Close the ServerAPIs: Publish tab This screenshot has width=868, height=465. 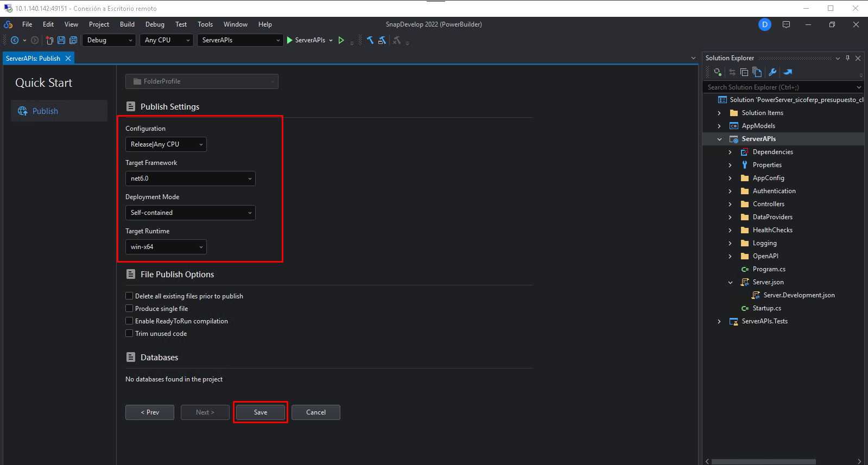68,59
